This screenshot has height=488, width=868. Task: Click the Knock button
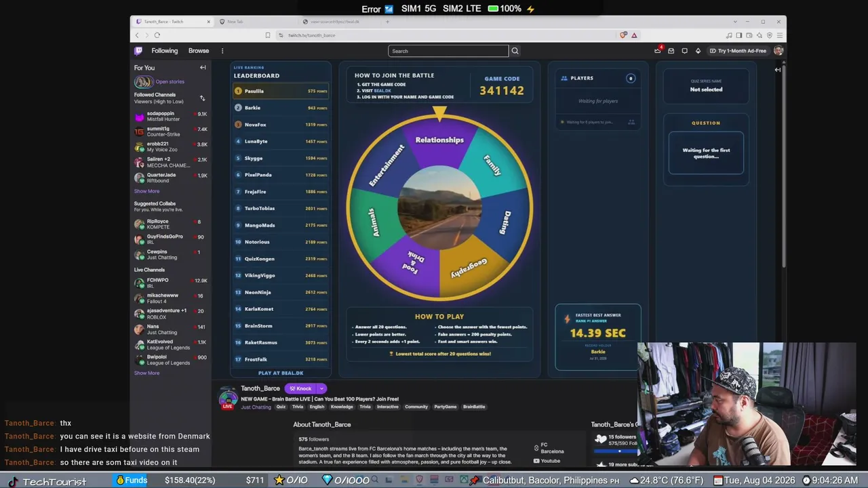click(x=300, y=388)
